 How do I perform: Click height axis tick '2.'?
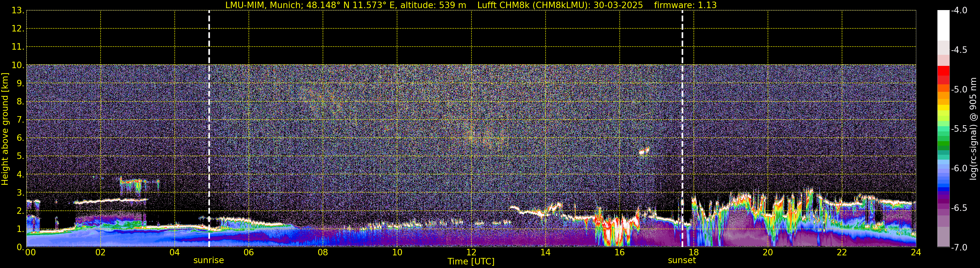(20, 211)
